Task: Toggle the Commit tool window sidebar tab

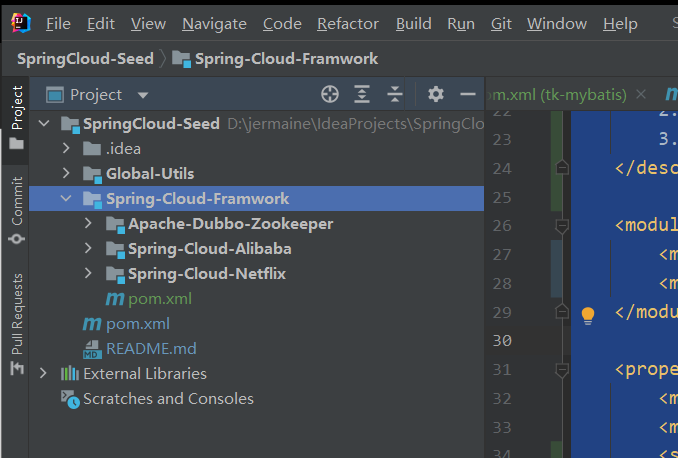Action: click(x=16, y=210)
